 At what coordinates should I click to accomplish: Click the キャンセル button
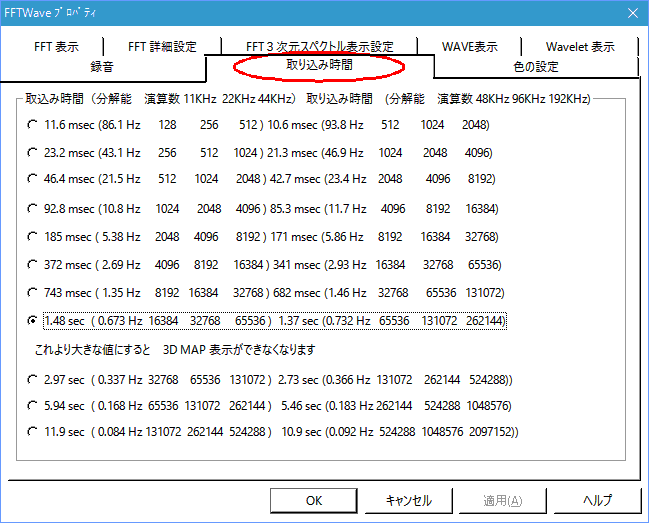[409, 500]
